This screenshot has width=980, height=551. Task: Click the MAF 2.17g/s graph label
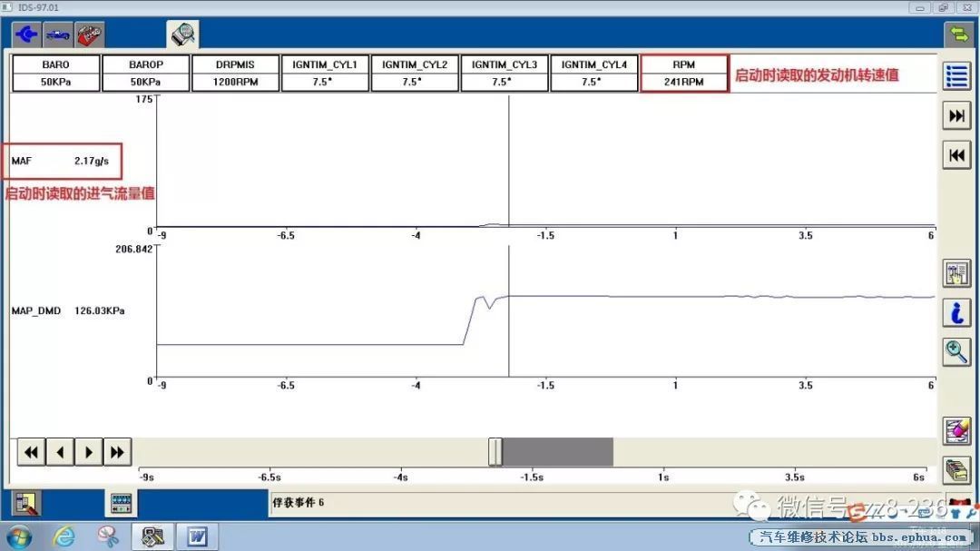60,161
